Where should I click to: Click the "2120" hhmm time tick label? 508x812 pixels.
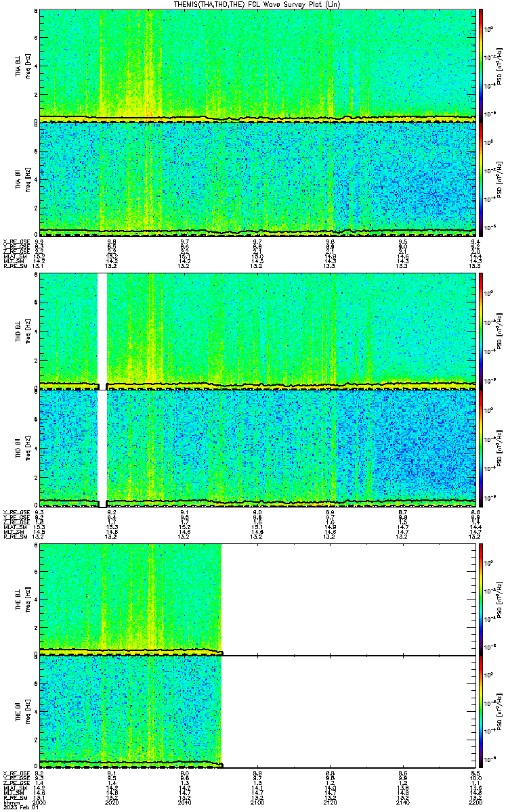click(331, 803)
